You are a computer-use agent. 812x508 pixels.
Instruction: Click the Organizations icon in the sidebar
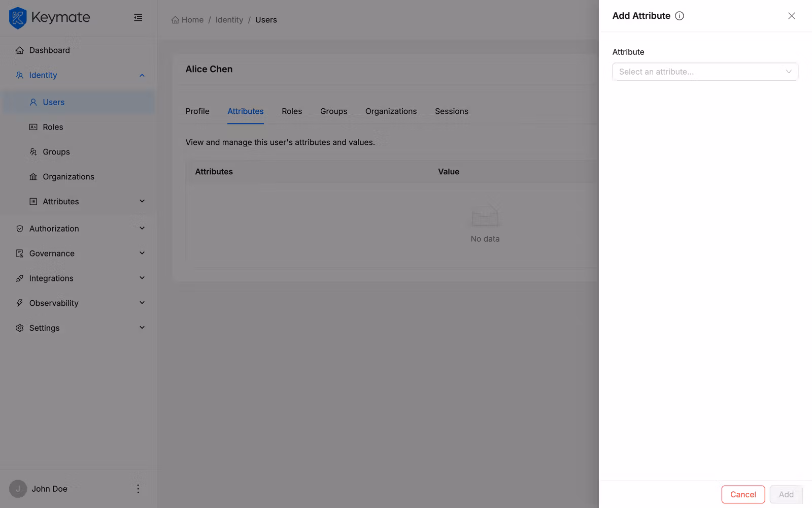tap(32, 176)
